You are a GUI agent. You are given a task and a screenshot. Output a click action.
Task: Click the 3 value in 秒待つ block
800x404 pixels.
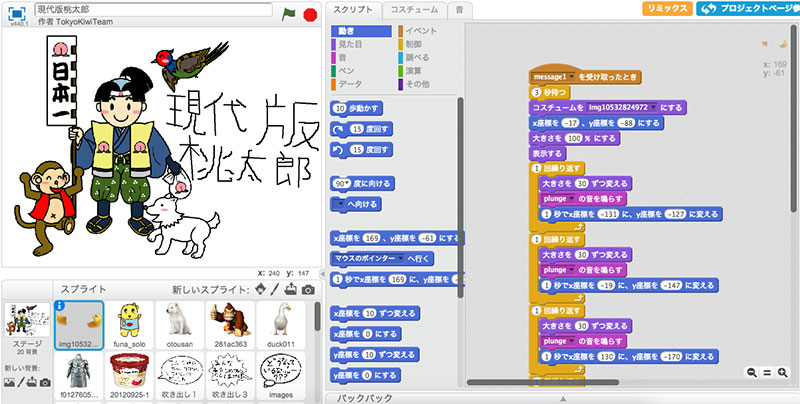(x=536, y=93)
